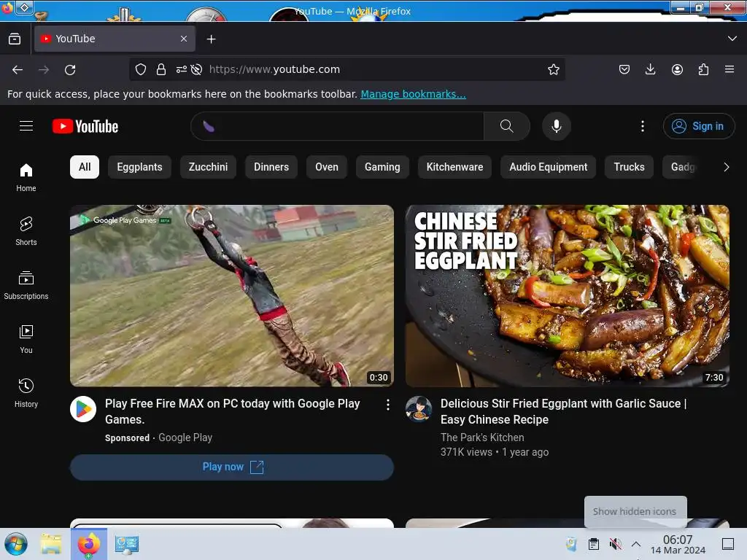Select the Trucks filter chip
Viewport: 747px width, 560px height.
pos(629,167)
